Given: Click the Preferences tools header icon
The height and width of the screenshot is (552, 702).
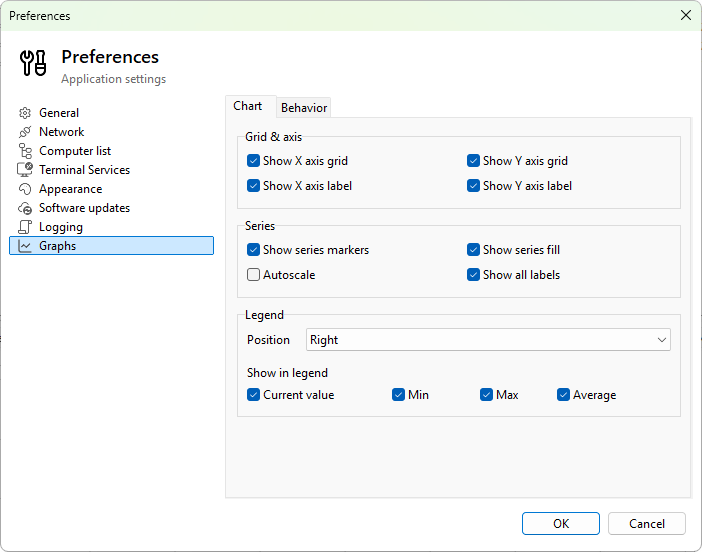Looking at the screenshot, I should [33, 63].
